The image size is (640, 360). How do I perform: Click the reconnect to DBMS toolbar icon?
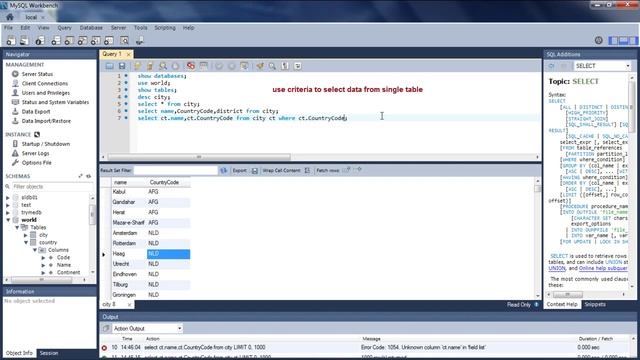(140, 40)
